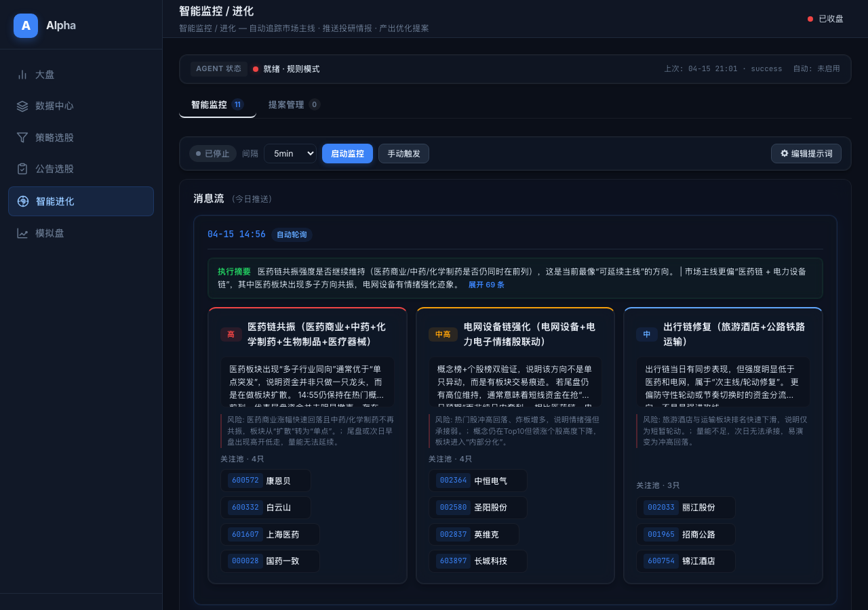Open stock 002033 丽江股份

pos(686,508)
